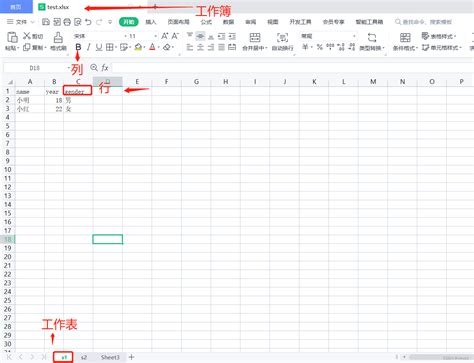Click the formula bar input
This screenshot has width=474, height=363.
[293, 68]
